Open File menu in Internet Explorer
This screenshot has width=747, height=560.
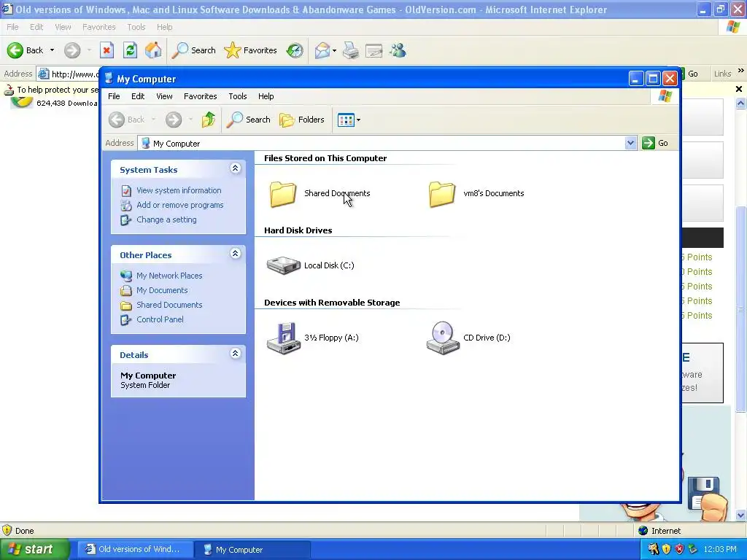[12, 27]
